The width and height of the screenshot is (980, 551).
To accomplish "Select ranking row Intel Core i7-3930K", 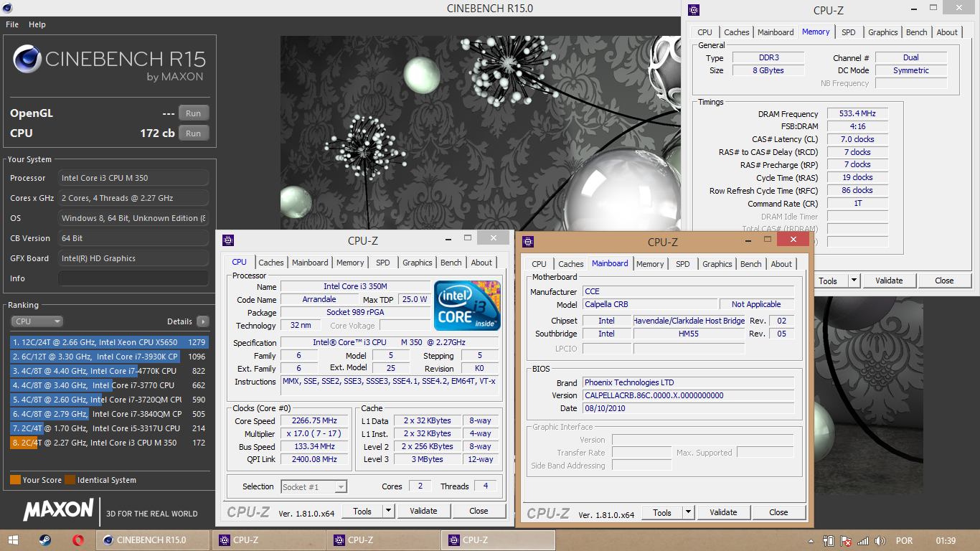I will coord(109,357).
